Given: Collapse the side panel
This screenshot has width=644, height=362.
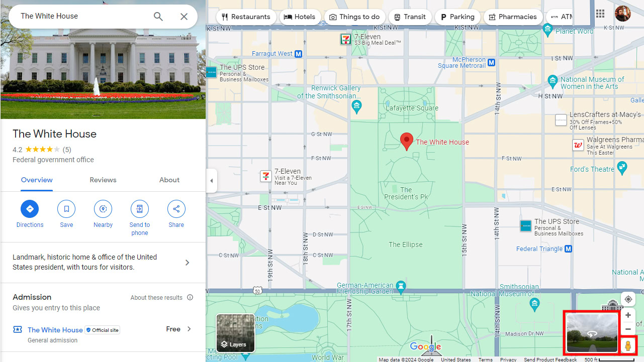Looking at the screenshot, I should click(x=212, y=181).
